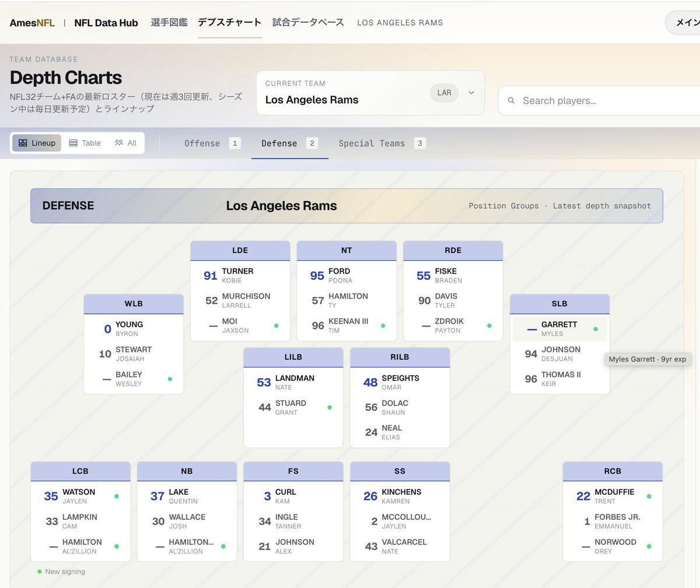Click Josaiah Stewart row
This screenshot has width=700, height=588.
(134, 354)
